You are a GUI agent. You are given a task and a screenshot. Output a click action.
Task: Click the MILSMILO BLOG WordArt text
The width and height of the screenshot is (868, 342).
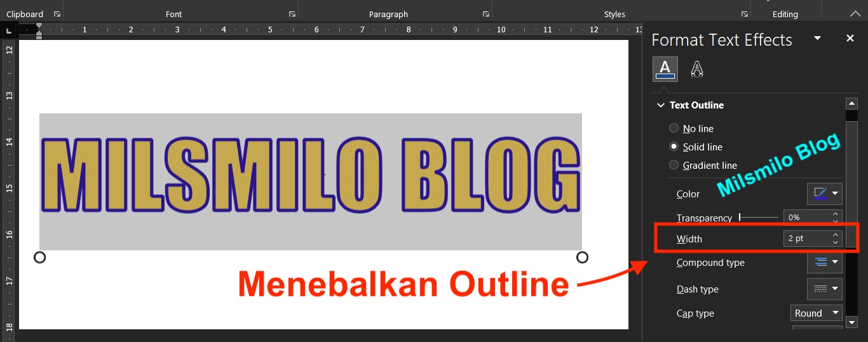click(x=311, y=176)
